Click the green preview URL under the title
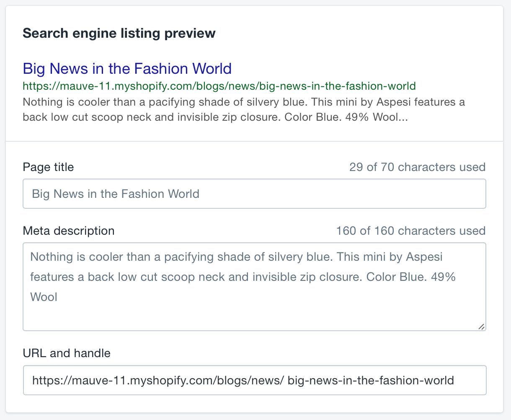The image size is (511, 420). [219, 86]
